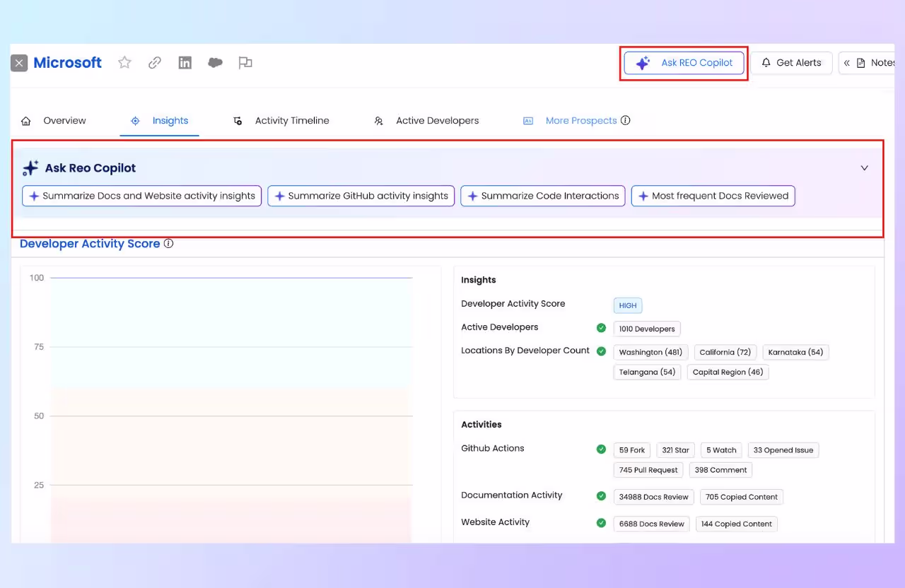Click the 745 Pull Request tag
This screenshot has height=588, width=905.
[648, 470]
